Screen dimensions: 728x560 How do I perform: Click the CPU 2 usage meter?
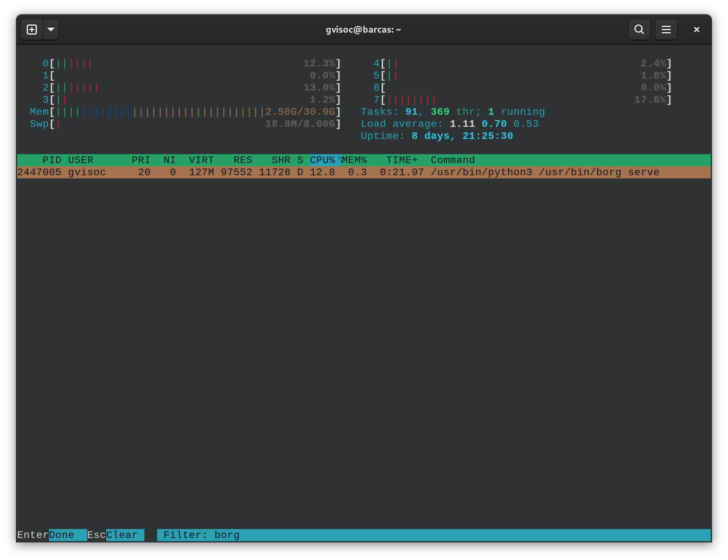191,88
